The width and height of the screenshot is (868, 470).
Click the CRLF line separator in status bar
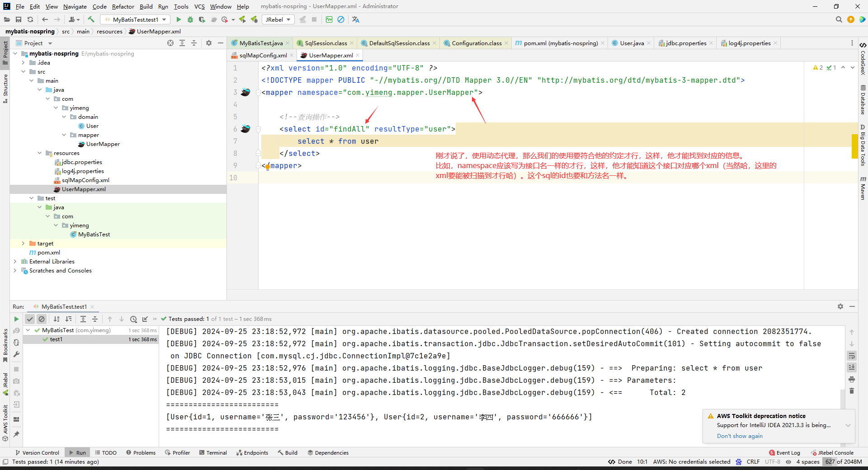(x=753, y=461)
